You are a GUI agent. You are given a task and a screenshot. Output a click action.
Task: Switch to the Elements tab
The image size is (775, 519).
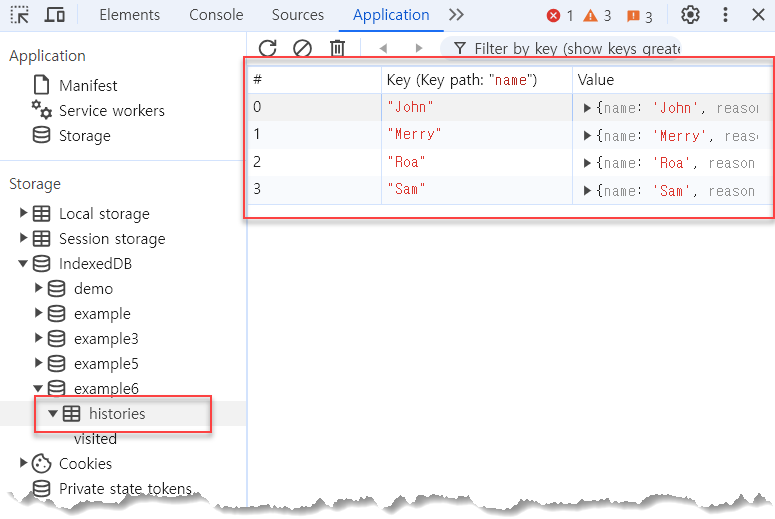pos(129,15)
